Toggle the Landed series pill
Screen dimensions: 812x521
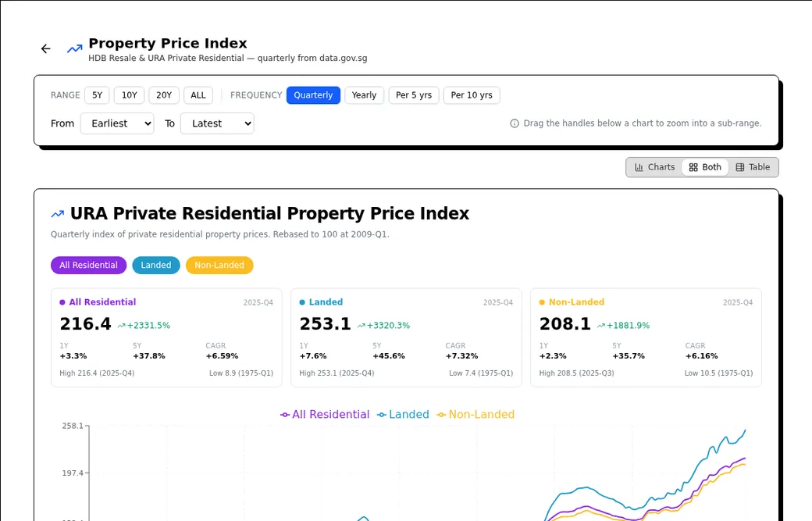156,265
